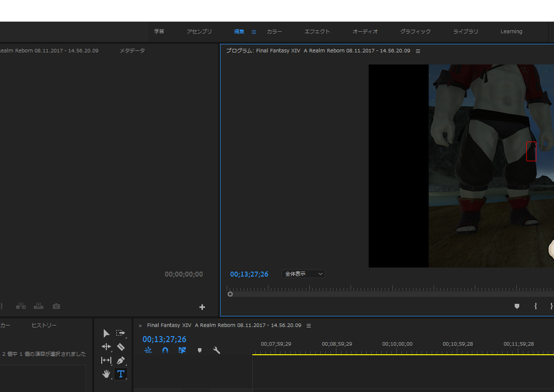
Task: Click the 00;13;27;26 timeline timecode field
Action: tap(164, 339)
